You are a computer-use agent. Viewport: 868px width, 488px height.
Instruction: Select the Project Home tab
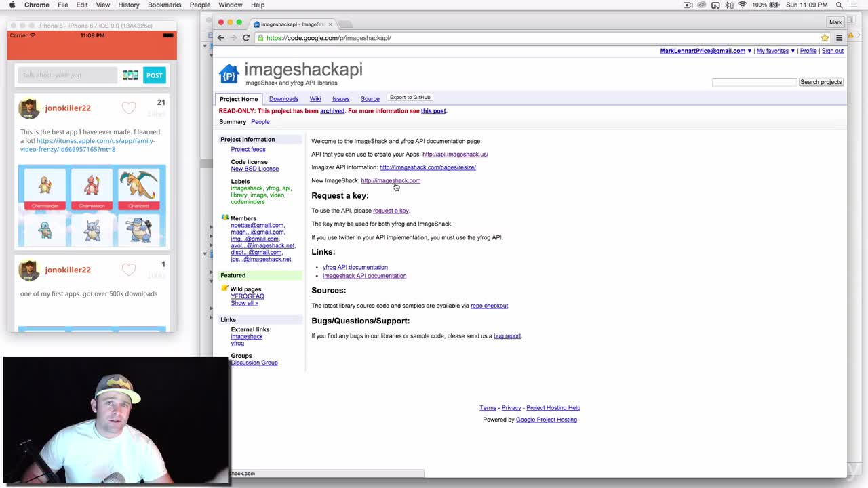[239, 99]
